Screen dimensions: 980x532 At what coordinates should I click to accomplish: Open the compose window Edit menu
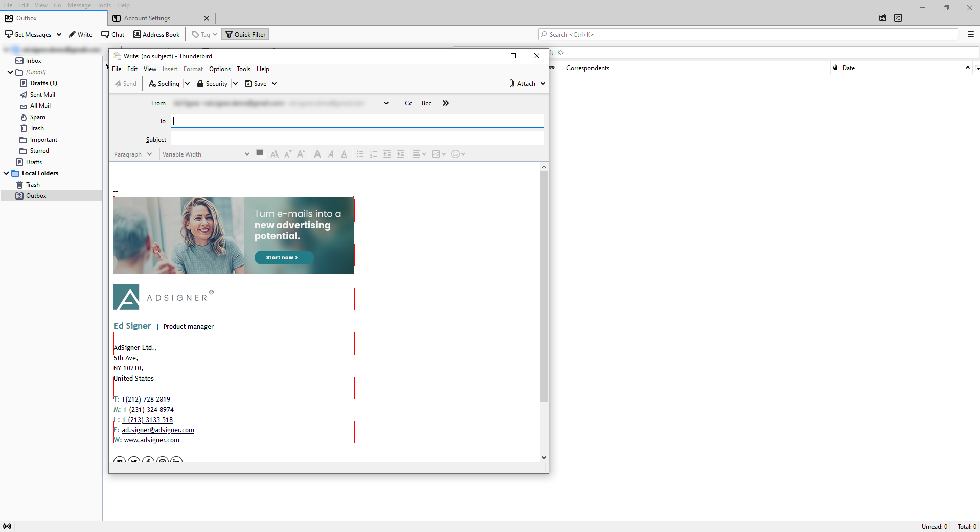132,69
